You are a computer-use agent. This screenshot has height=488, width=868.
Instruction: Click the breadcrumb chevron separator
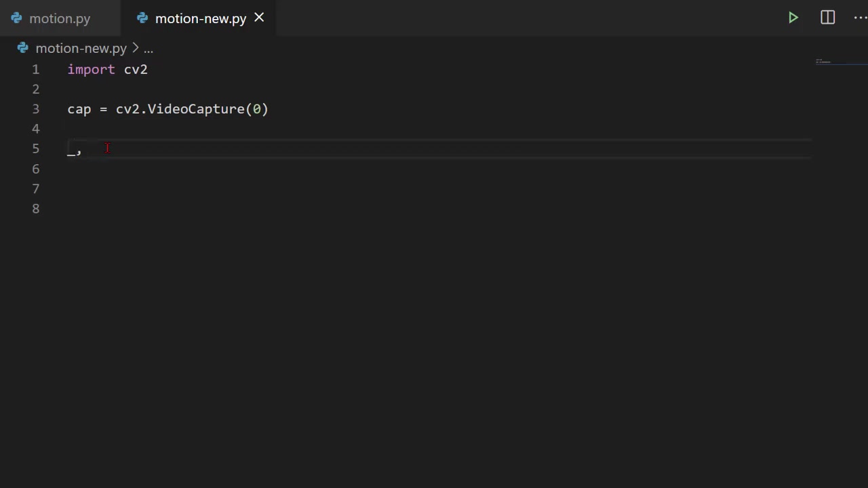(x=135, y=48)
